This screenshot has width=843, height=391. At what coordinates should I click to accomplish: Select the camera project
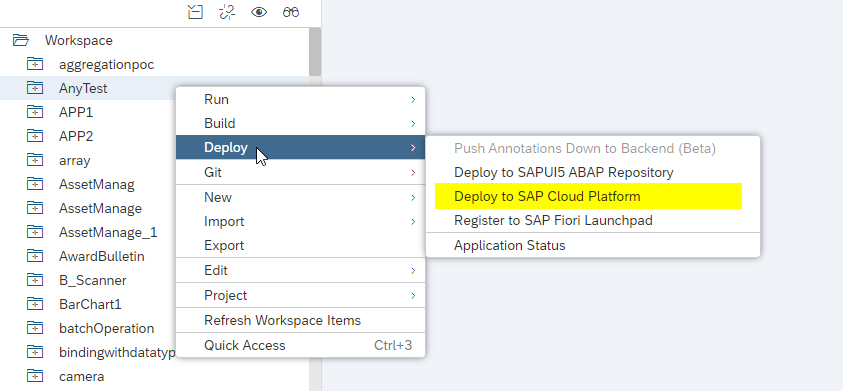click(81, 376)
